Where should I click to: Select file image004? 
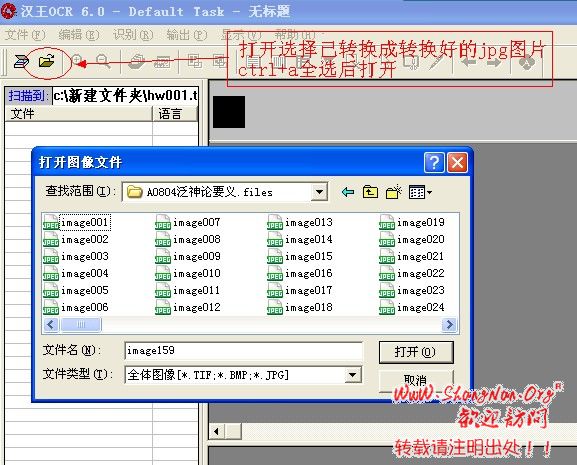click(x=76, y=273)
